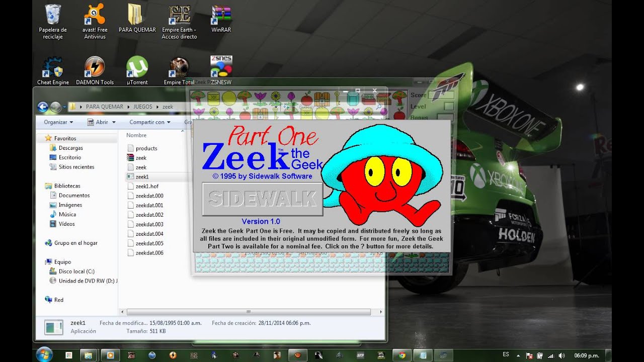Launch Cheat Engine desktop shortcut
The height and width of the screenshot is (362, 644).
point(53,70)
